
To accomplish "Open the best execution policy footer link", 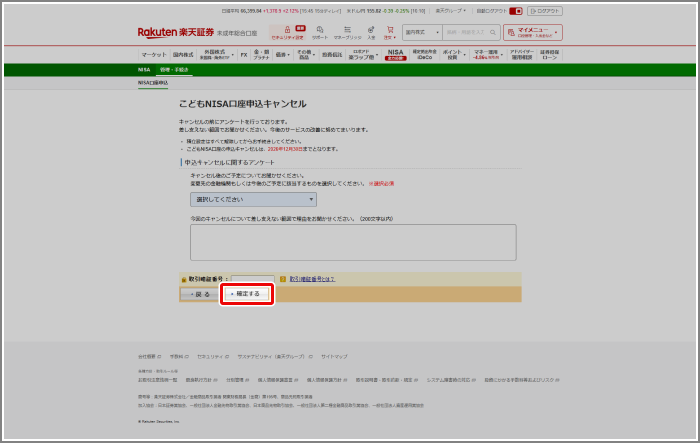I will tap(201, 380).
